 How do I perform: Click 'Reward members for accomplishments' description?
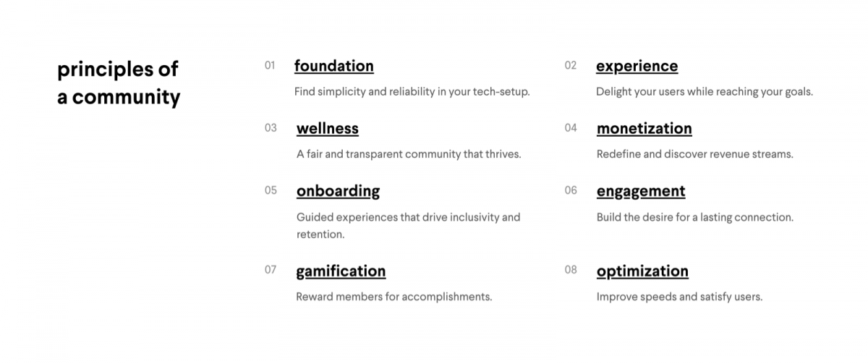coord(394,297)
